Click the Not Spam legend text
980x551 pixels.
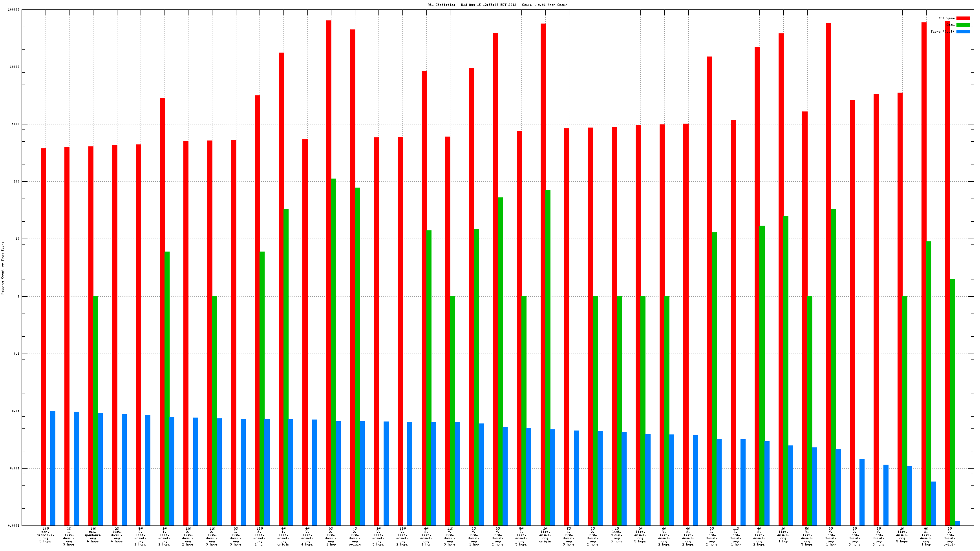(946, 18)
